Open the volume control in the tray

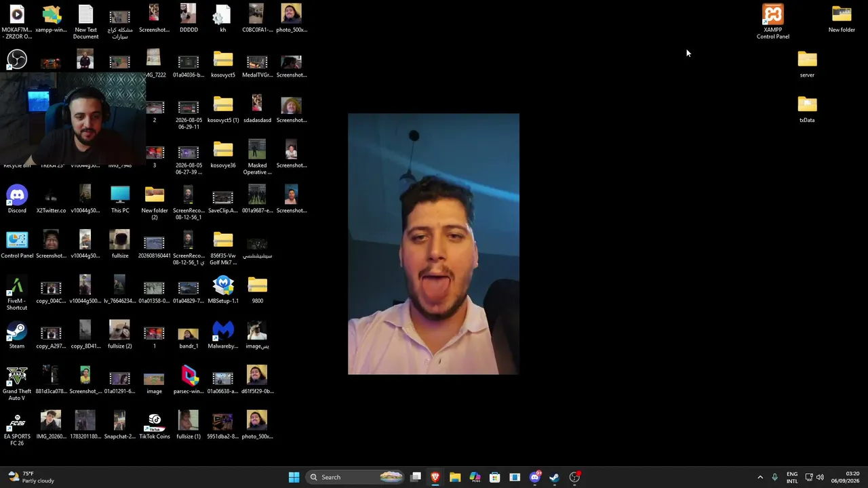(821, 477)
